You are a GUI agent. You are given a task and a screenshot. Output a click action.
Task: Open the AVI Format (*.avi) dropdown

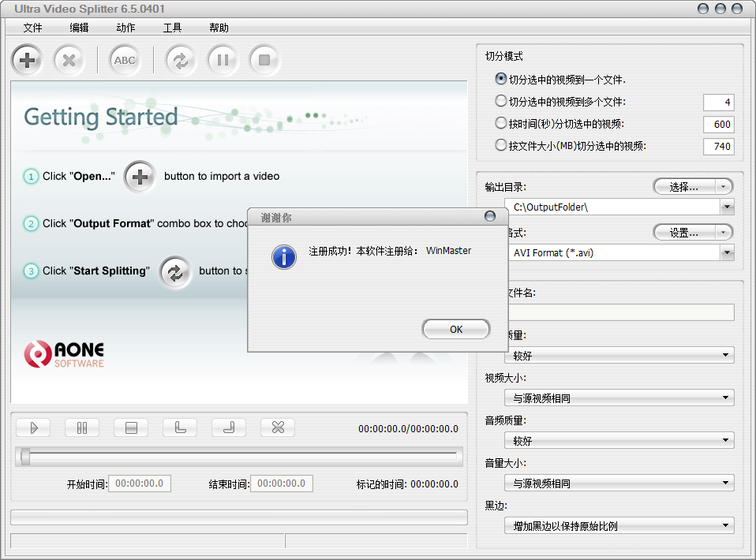pos(727,252)
